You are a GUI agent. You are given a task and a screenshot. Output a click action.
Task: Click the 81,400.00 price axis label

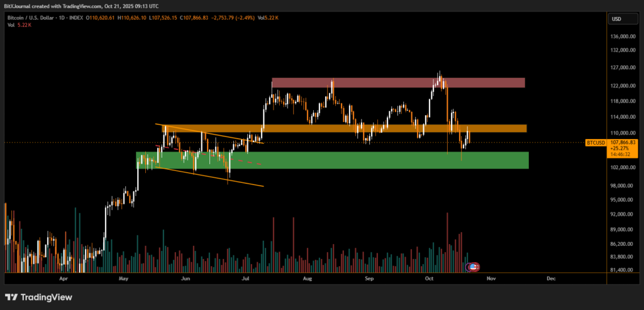tap(622, 270)
